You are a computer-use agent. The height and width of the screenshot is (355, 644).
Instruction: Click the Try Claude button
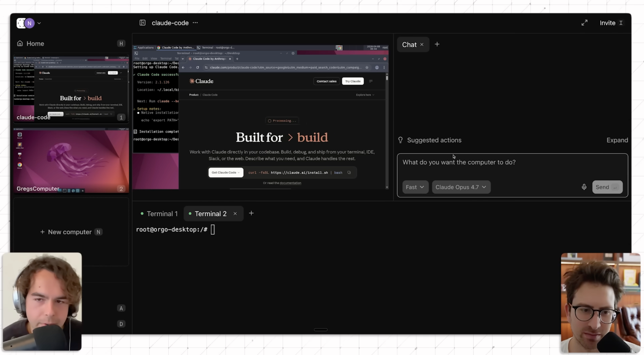(x=353, y=81)
